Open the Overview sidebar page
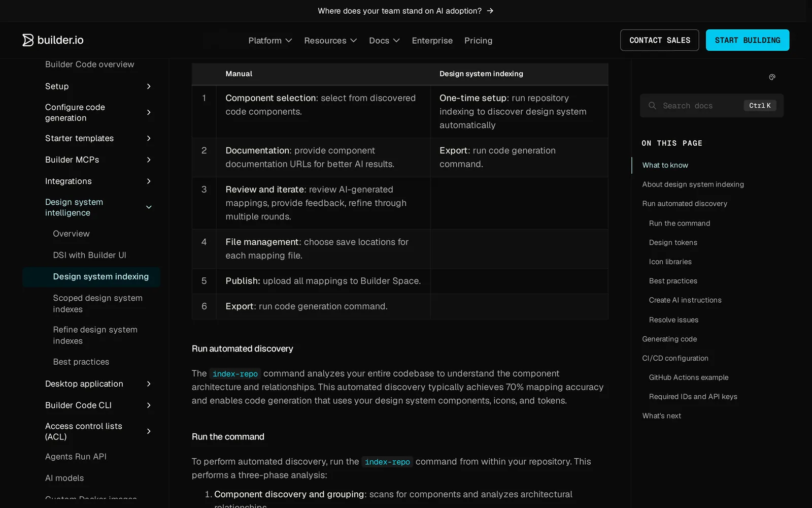 tap(71, 234)
